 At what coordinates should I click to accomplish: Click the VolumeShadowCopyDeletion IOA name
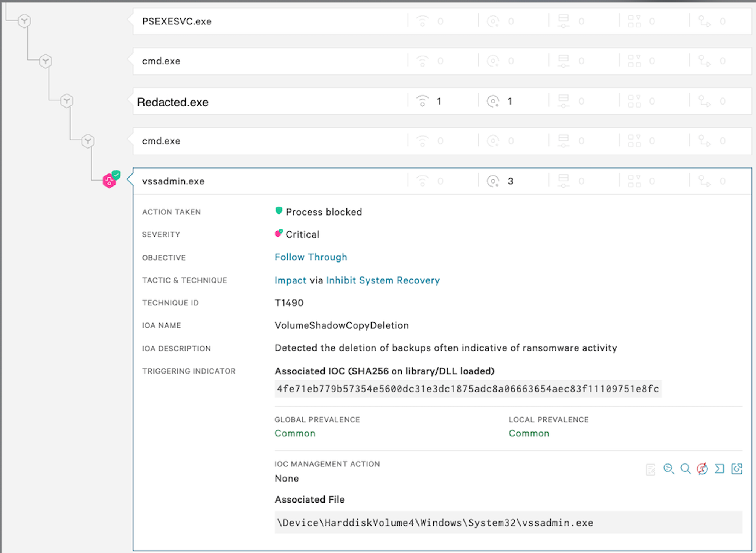[341, 325]
